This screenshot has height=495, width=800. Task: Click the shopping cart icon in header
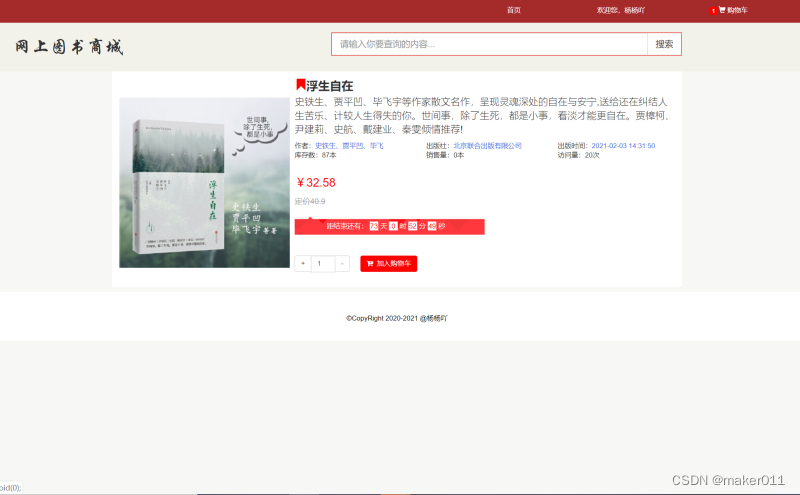tap(722, 10)
